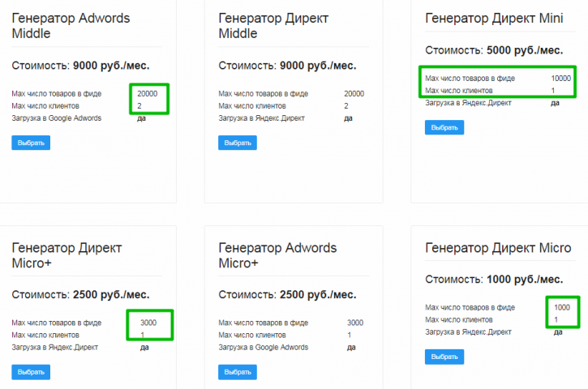Select the 5000 руб./мес. price text
588x389 pixels.
tap(525, 50)
